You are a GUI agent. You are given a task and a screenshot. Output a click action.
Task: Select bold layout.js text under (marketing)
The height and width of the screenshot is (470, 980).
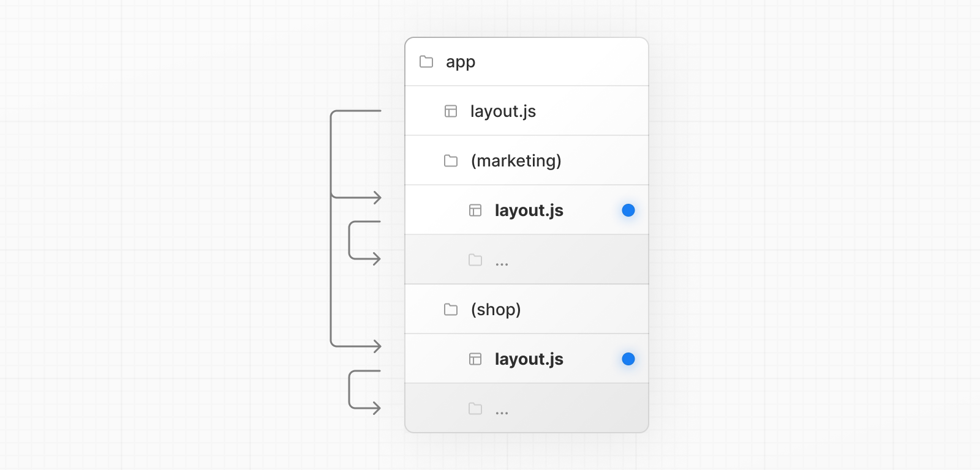[x=529, y=211]
